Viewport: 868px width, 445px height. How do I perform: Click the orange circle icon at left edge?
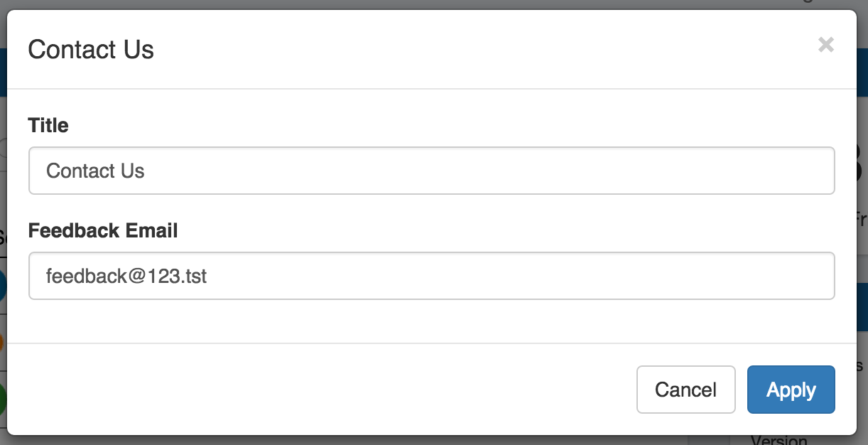[x=2, y=343]
